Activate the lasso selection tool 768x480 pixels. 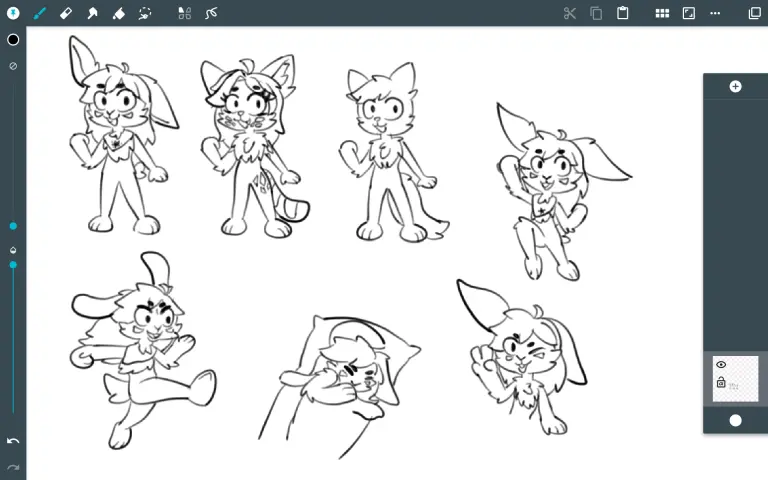[145, 13]
